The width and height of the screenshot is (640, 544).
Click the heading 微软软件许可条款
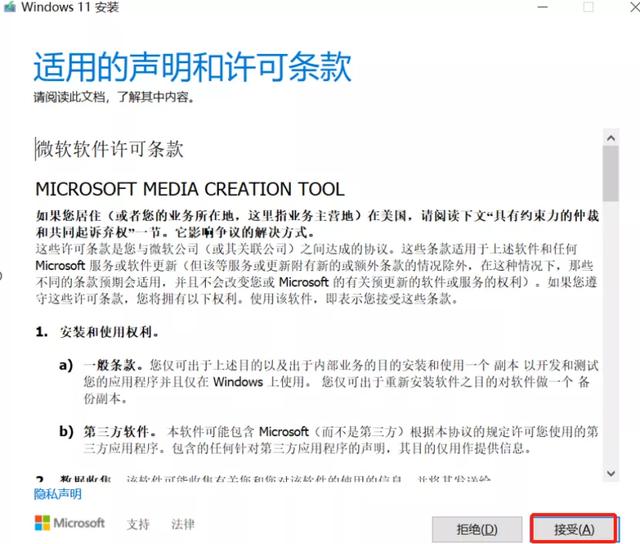(x=109, y=149)
